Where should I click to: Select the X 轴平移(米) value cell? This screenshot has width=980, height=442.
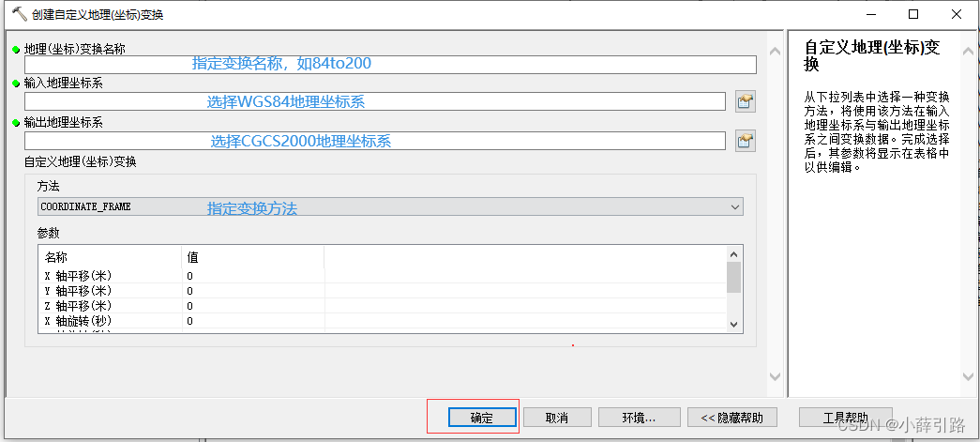point(253,276)
